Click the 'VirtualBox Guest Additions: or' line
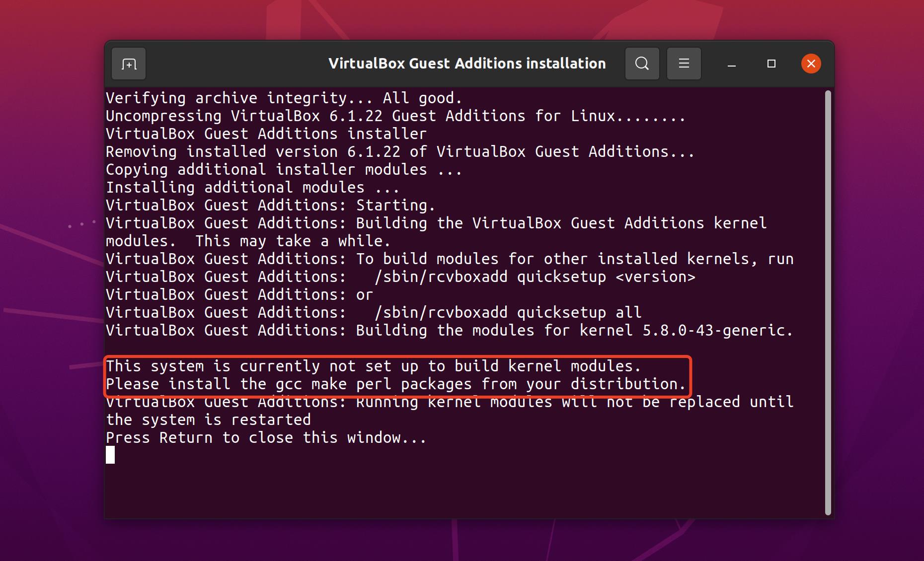This screenshot has width=924, height=561. point(239,295)
